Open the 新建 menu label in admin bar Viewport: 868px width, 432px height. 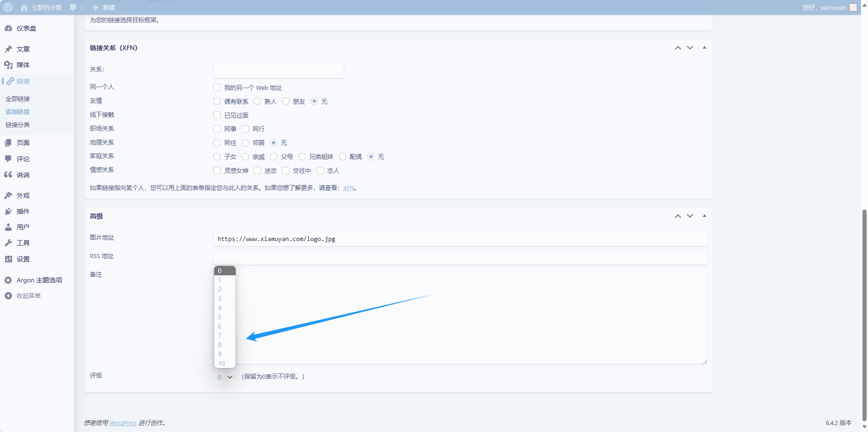point(109,7)
